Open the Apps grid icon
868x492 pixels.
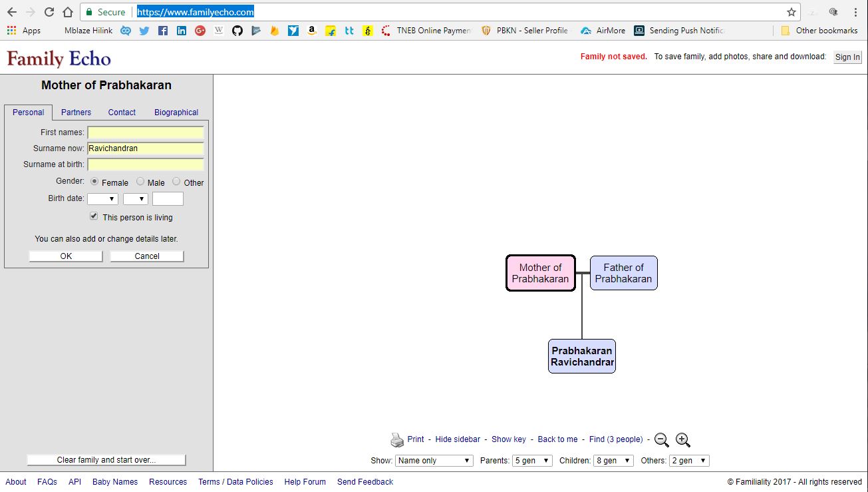(x=11, y=30)
